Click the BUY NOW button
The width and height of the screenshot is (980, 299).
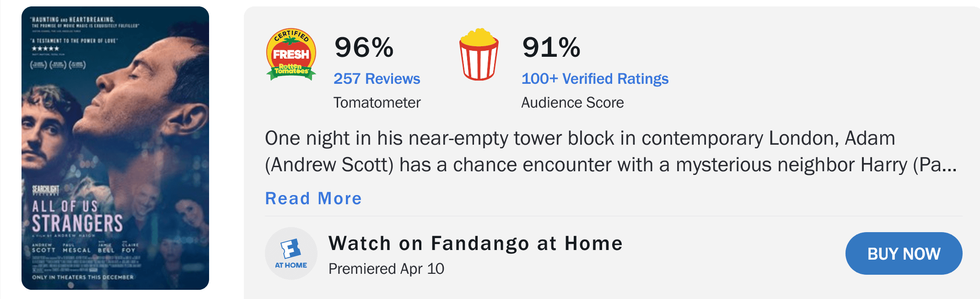point(904,254)
